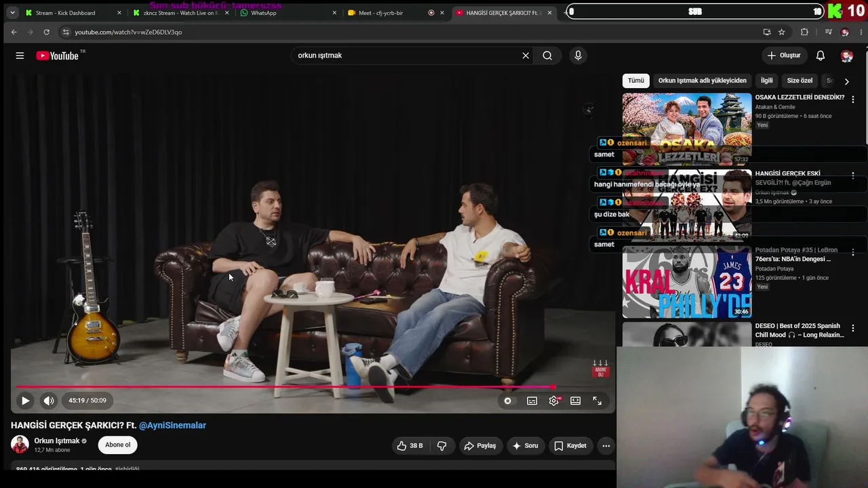Show more filter chips with right arrow

tap(846, 81)
